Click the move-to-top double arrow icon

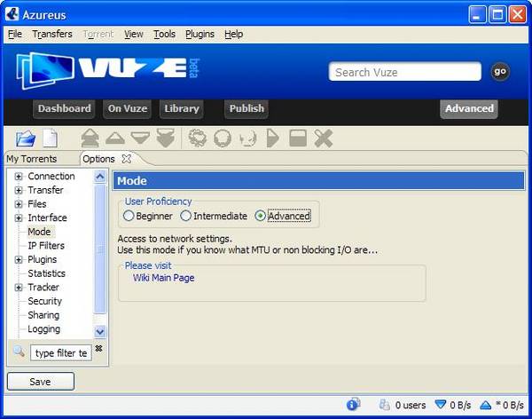[x=90, y=138]
